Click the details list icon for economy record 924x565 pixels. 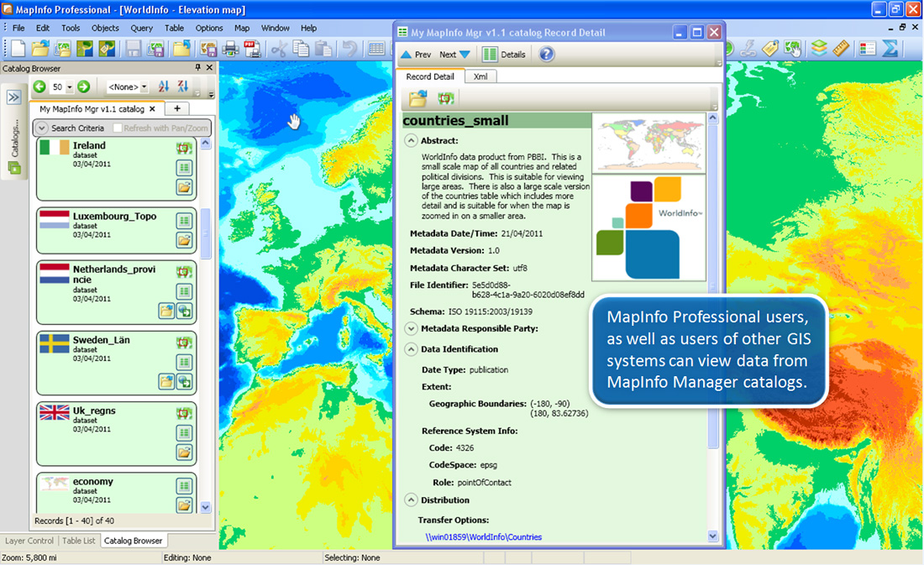point(185,485)
